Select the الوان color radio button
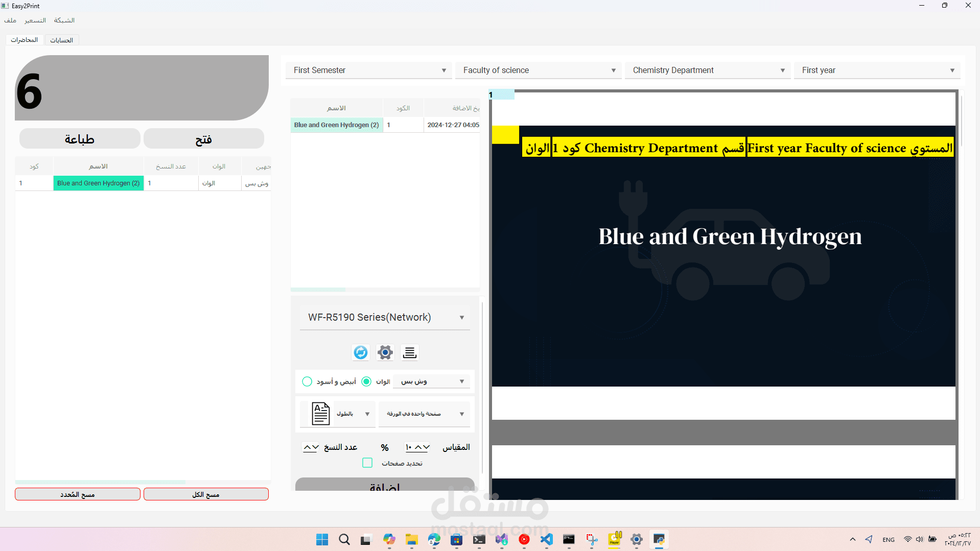Viewport: 980px width, 551px height. tap(366, 381)
